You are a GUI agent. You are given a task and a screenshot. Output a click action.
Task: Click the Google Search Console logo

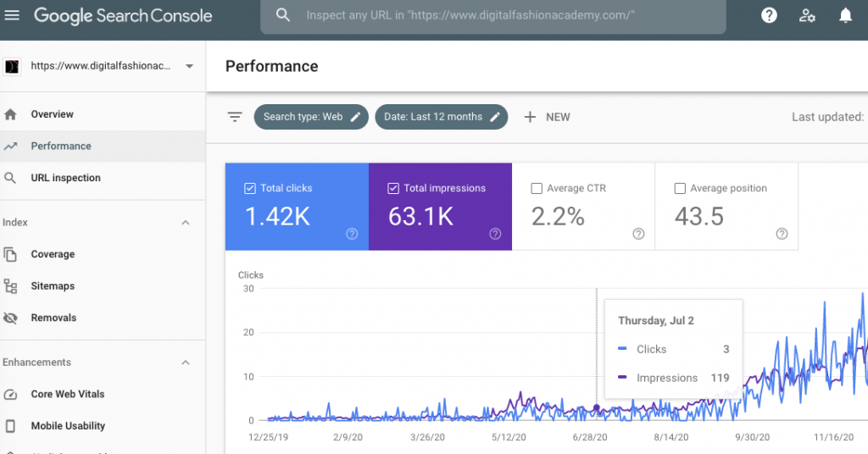tap(123, 15)
